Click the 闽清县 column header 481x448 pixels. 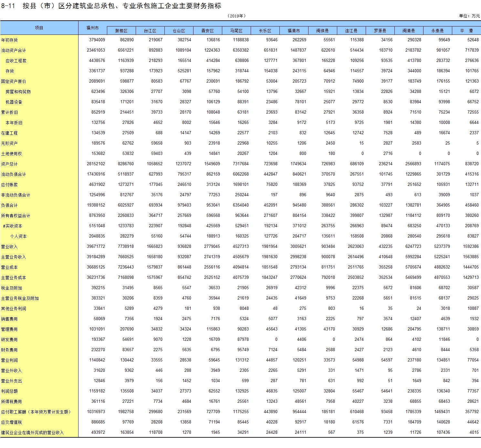click(409, 31)
